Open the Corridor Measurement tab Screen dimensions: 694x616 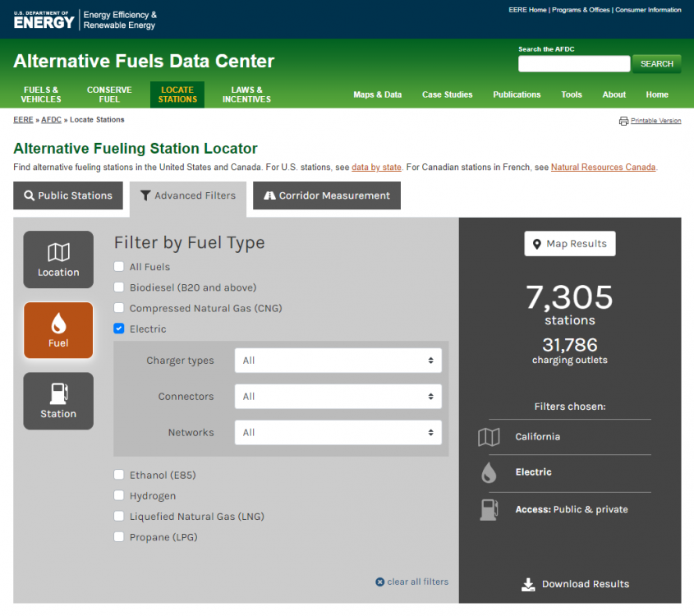[x=326, y=195]
